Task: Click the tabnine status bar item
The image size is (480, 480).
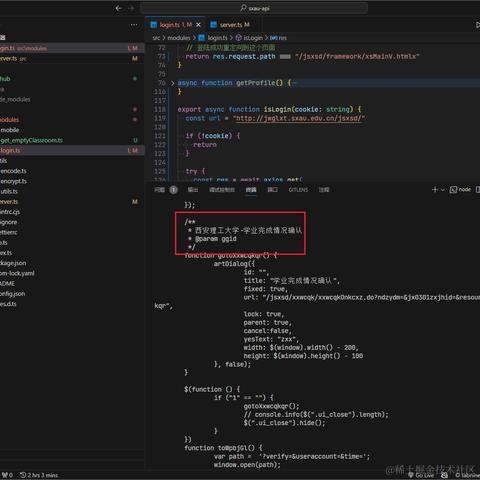Action: (x=467, y=475)
